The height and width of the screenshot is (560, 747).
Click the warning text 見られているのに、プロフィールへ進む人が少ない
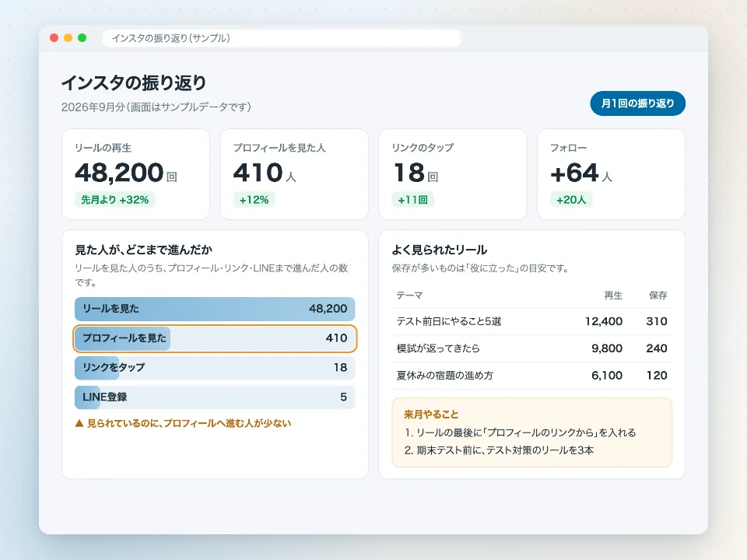tap(188, 423)
